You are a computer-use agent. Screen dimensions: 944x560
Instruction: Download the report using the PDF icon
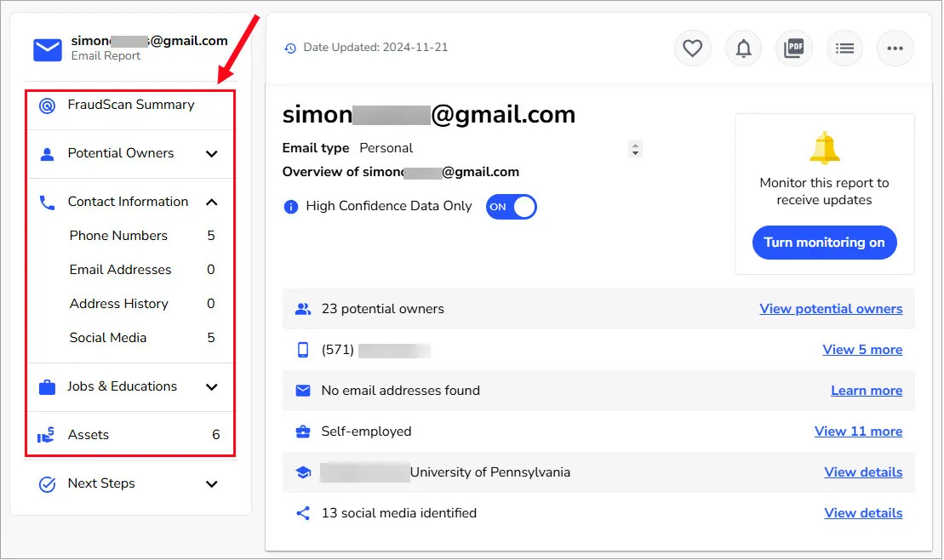(793, 49)
